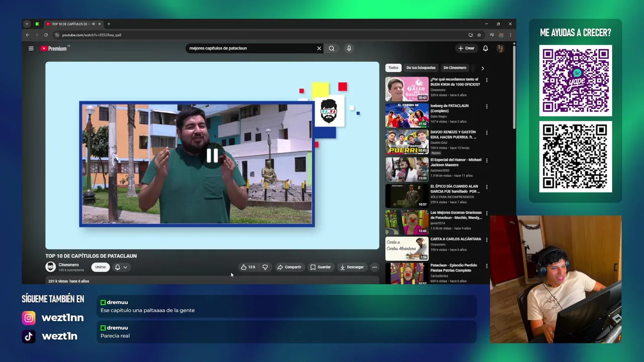
Task: Pause the video using the center pause overlay
Action: coord(212,156)
